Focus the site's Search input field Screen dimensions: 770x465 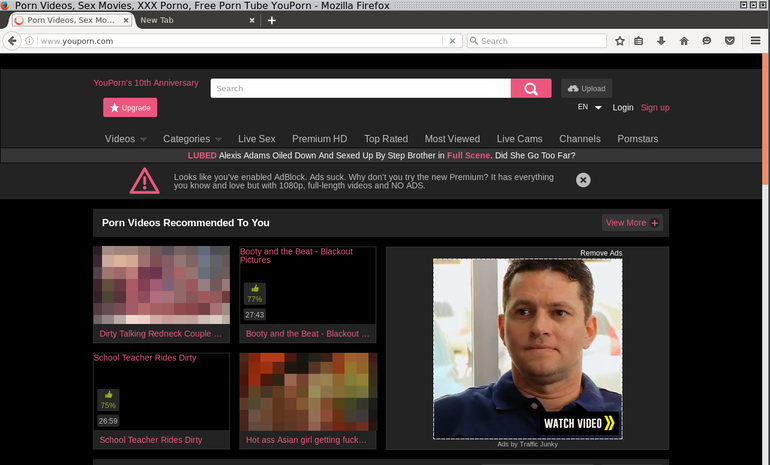360,88
